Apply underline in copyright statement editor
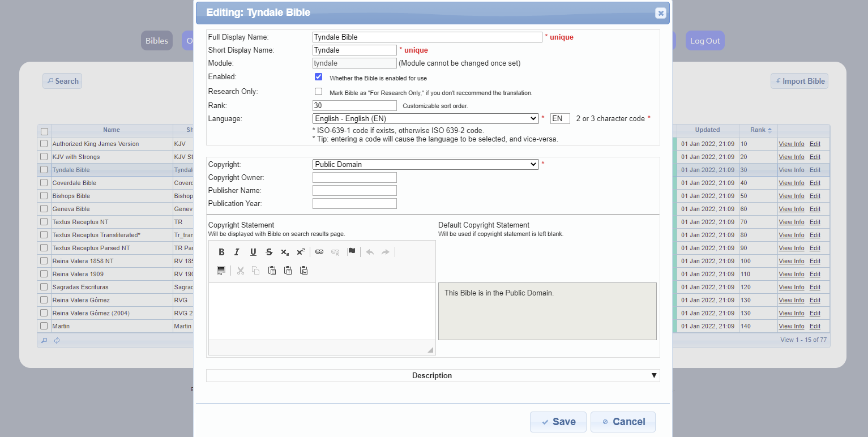The width and height of the screenshot is (868, 437). (x=253, y=252)
